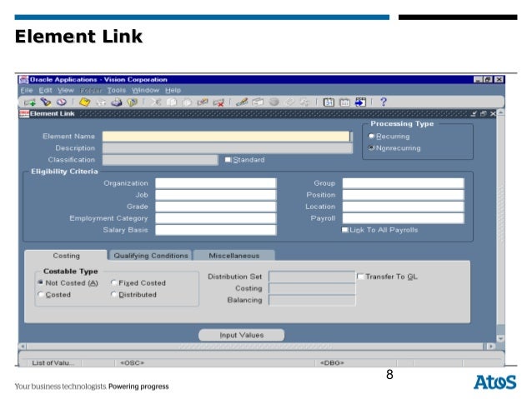Toggle the Standard checkbox
The image size is (532, 399).
[x=228, y=160]
